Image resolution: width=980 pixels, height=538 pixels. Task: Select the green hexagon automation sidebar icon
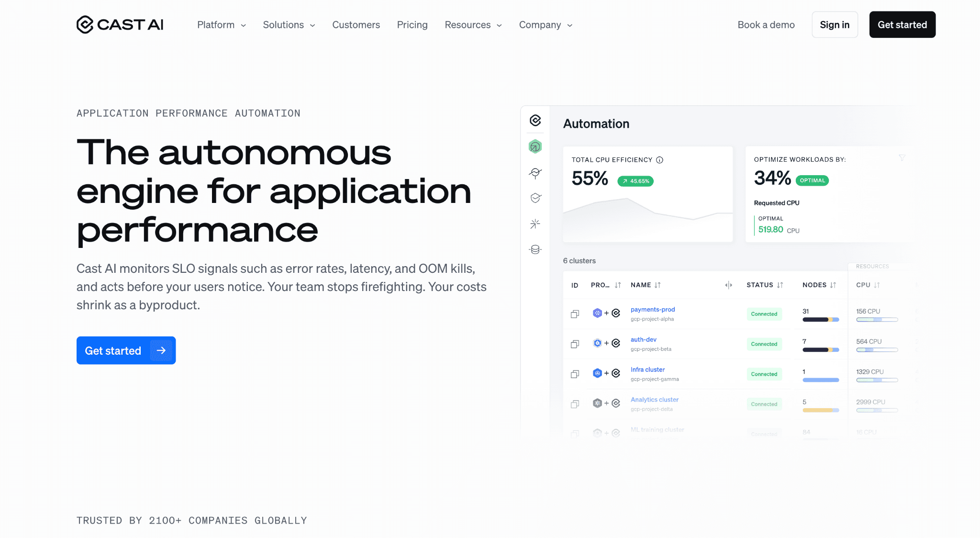535,146
